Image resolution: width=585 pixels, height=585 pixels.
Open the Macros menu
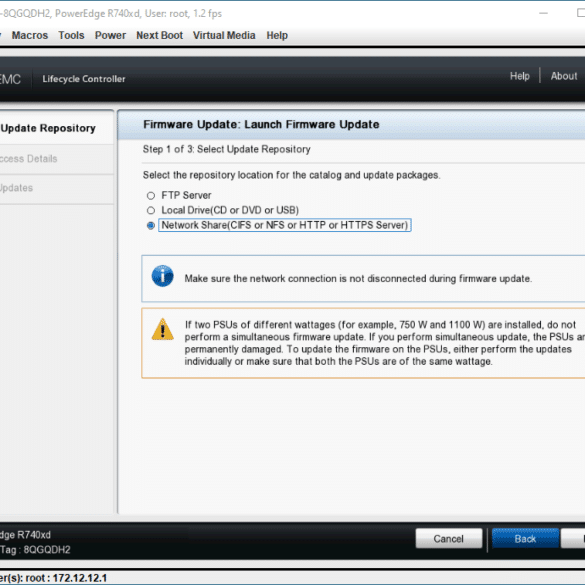pos(29,35)
